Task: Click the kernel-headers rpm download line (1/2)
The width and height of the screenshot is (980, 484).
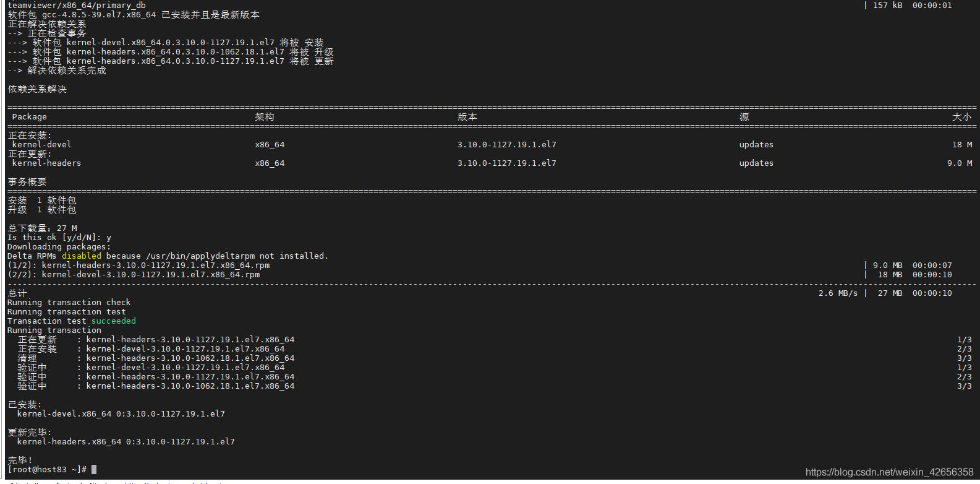Action: [x=138, y=266]
